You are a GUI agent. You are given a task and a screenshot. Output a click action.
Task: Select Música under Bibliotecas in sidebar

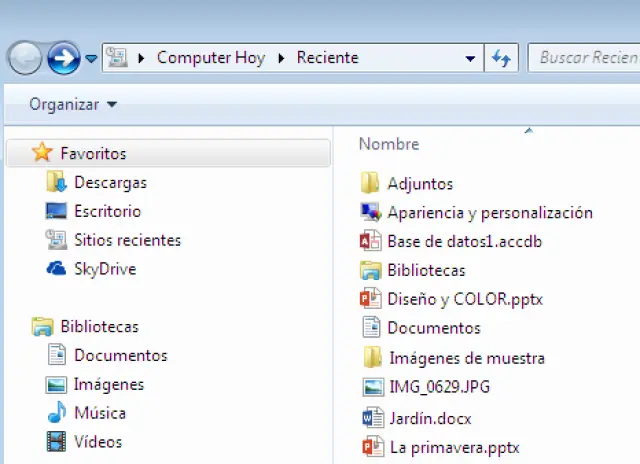101,413
